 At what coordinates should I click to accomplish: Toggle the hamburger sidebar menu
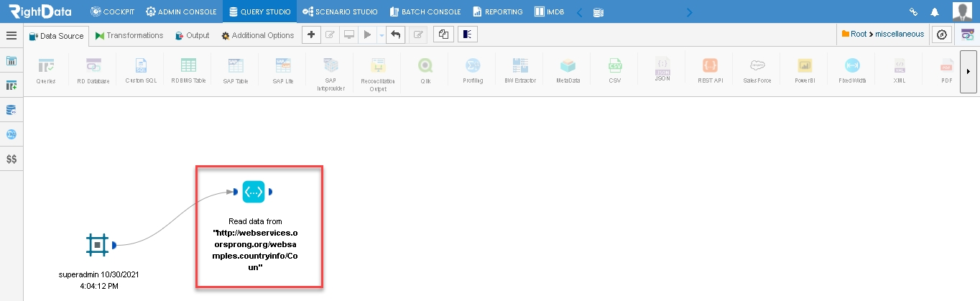pyautogui.click(x=11, y=35)
